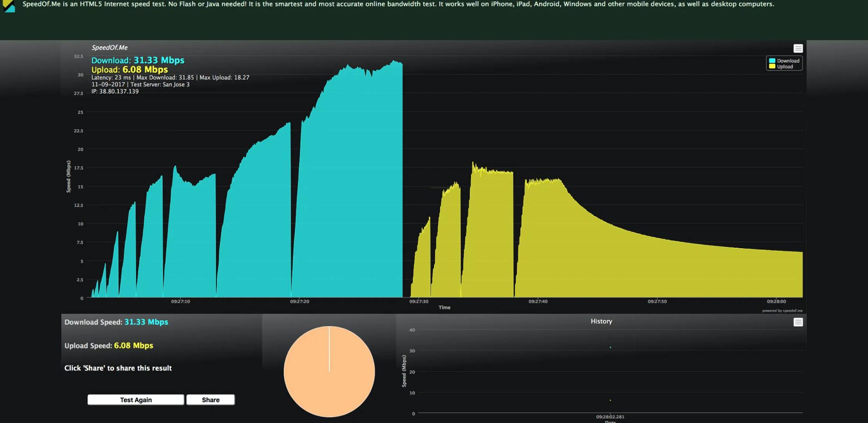Viewport: 868px width, 423px height.
Task: Click the Download: 31.33 Mbps chart label
Action: pyautogui.click(x=138, y=60)
